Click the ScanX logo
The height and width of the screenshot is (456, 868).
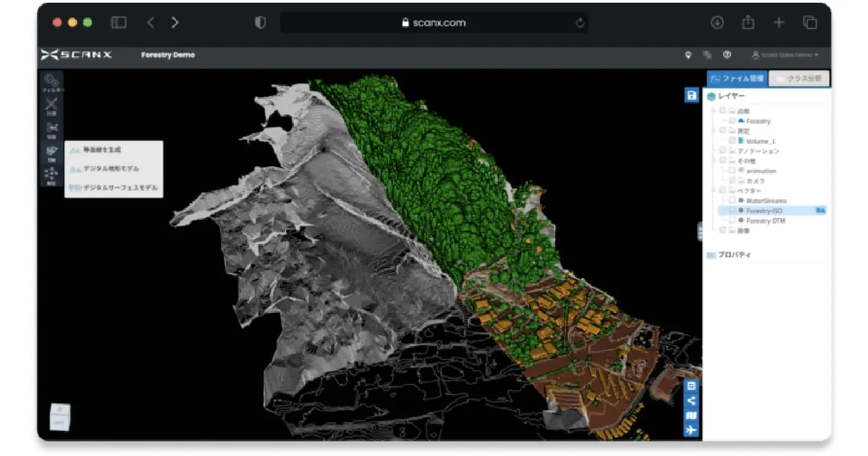point(76,55)
